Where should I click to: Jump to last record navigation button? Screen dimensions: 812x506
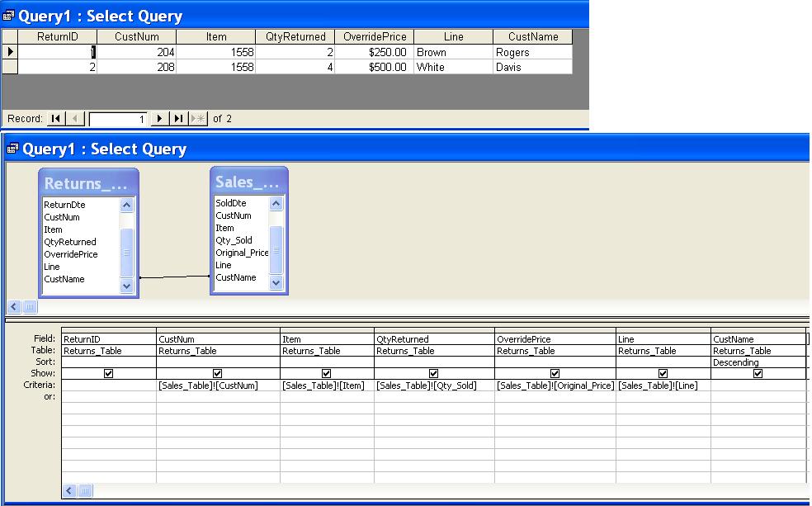pos(179,119)
